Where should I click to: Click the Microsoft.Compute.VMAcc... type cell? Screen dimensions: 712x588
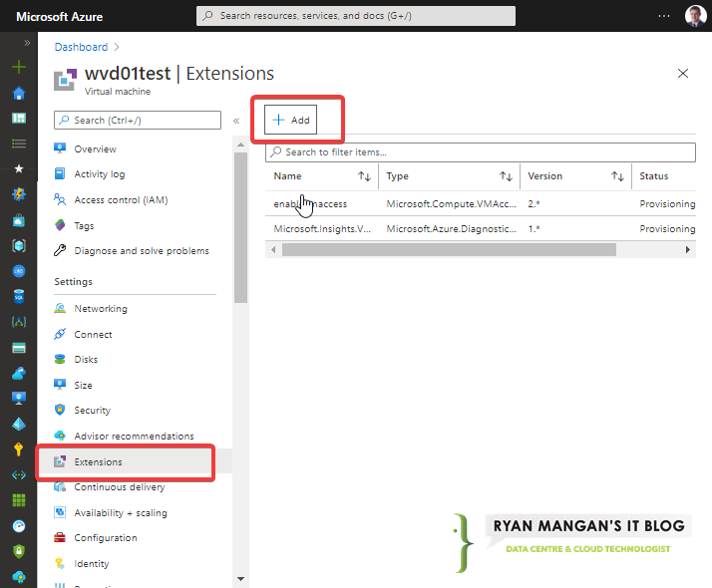click(x=451, y=203)
